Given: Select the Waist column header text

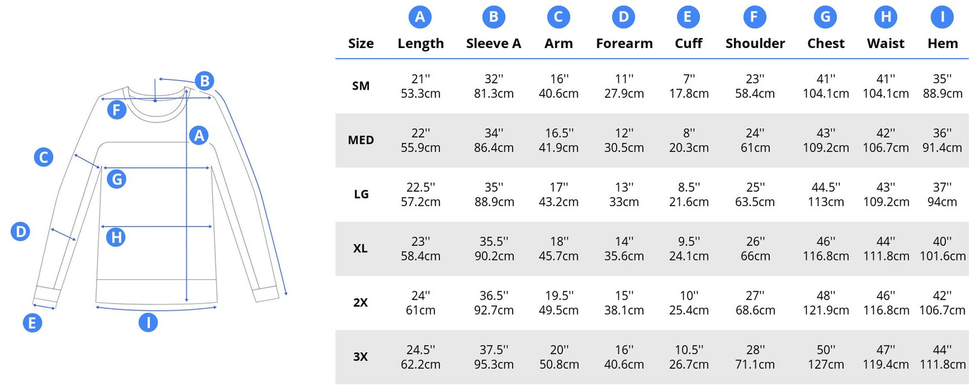Looking at the screenshot, I should coord(885,43).
